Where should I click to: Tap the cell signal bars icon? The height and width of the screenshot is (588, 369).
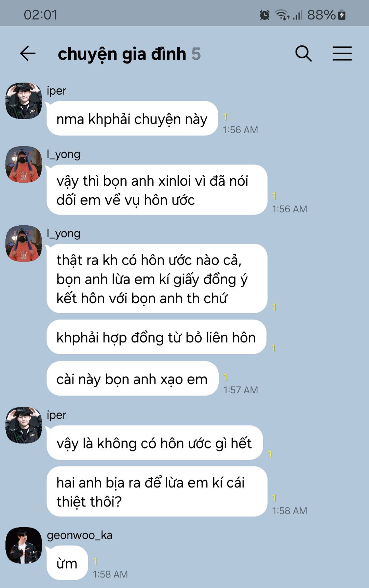pyautogui.click(x=298, y=15)
